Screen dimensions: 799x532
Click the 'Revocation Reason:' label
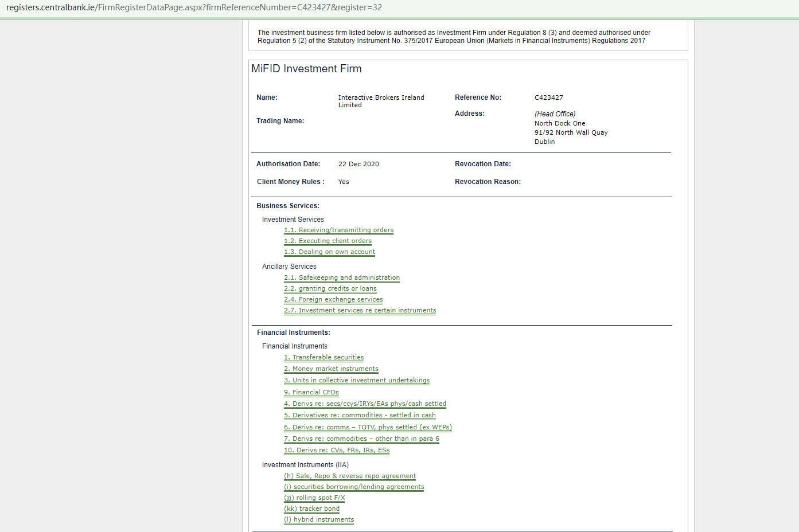coord(488,182)
